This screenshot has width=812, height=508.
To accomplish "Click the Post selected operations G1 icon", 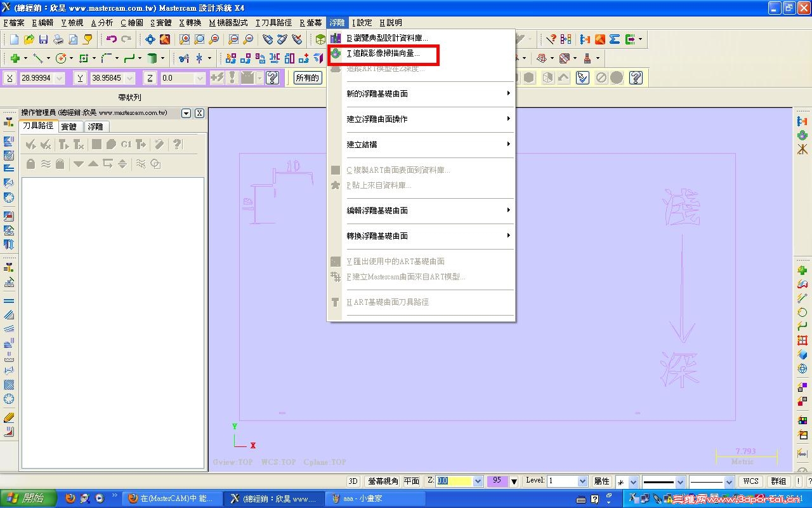I will [x=126, y=144].
